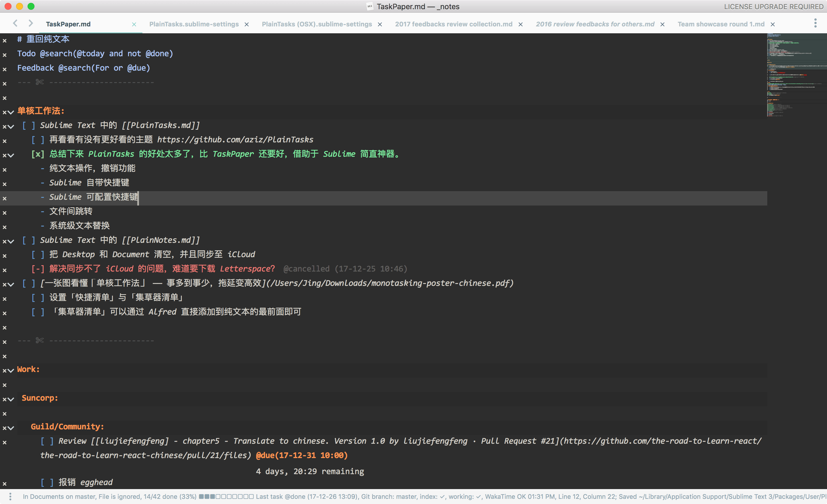Screen dimensions: 827x504
Task: Collapse the Guild/Community fold arrow
Action: 11,428
